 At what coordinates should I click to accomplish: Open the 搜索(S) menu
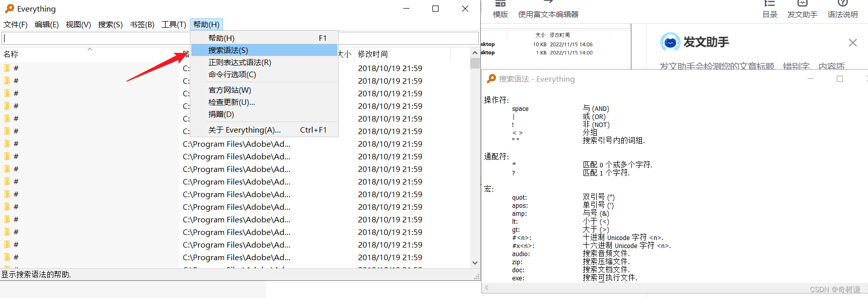(110, 24)
